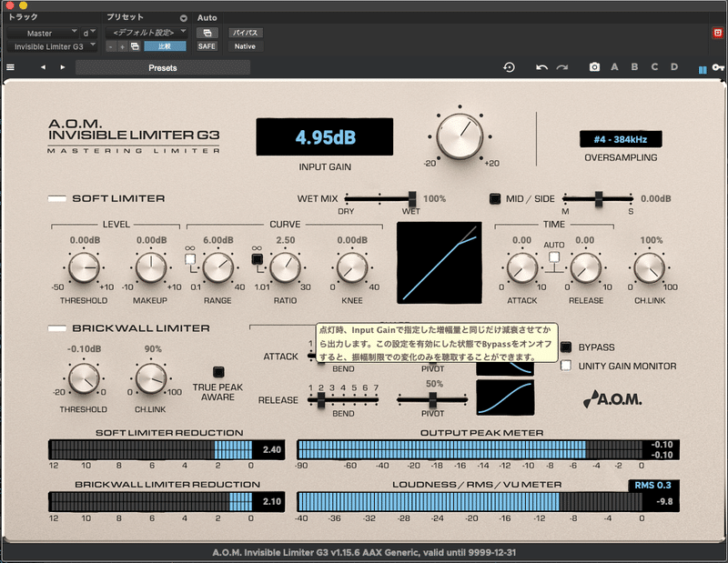Click the Ratio knob
Image resolution: width=728 pixels, height=563 pixels.
(x=285, y=267)
